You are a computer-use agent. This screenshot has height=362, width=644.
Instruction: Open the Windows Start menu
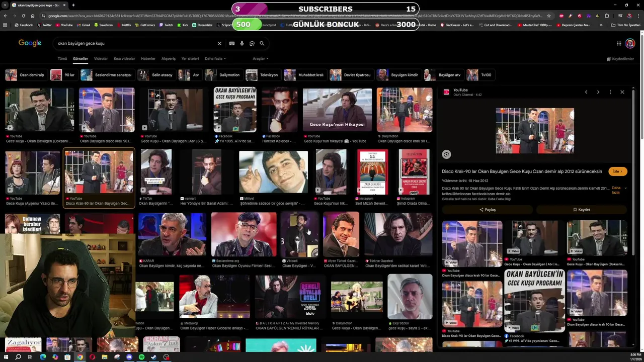pos(6,357)
